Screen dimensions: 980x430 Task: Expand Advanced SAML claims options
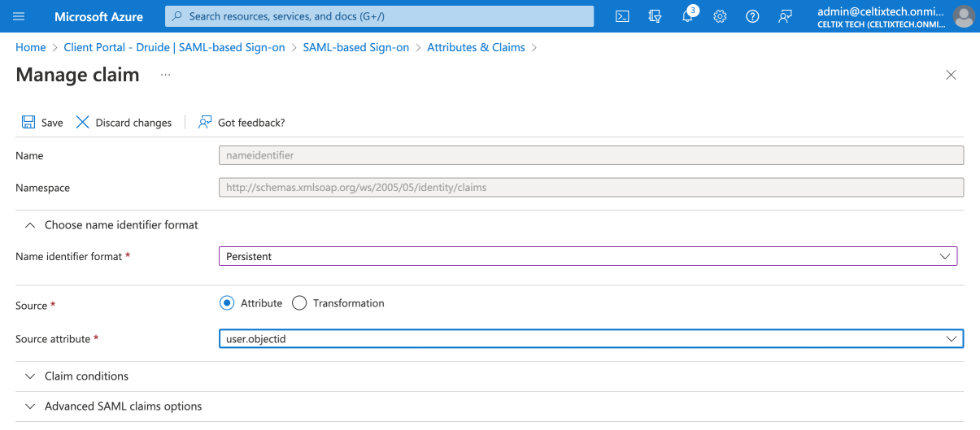click(123, 406)
